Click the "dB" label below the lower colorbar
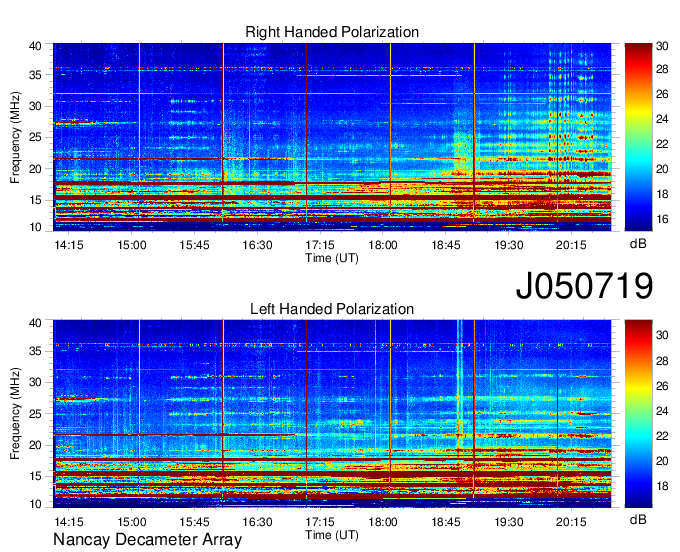680x552 pixels. click(638, 519)
